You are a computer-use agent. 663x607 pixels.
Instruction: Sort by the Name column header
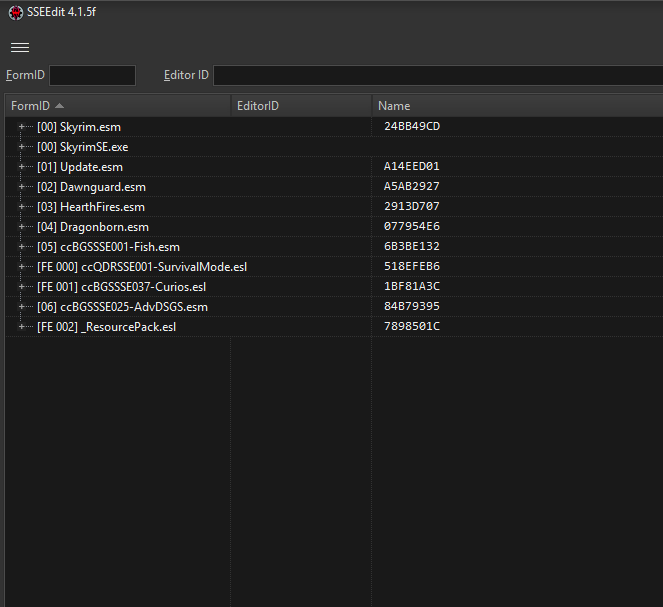click(517, 106)
